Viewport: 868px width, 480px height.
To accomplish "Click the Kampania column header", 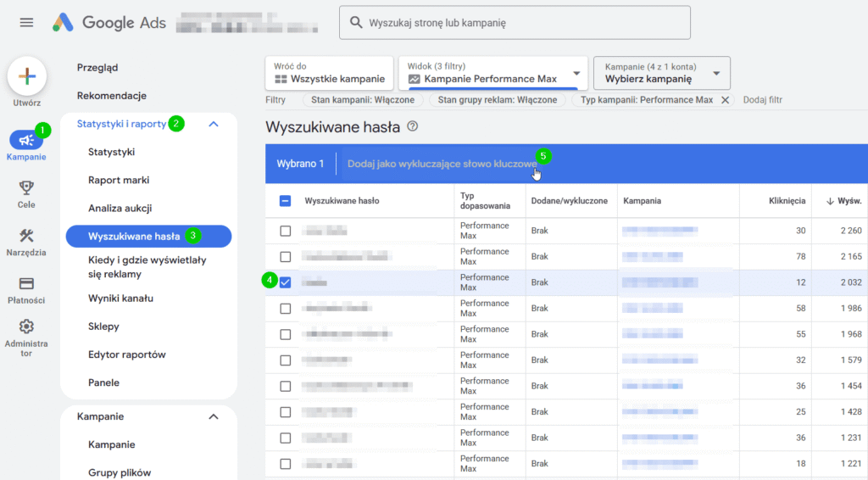I will [x=643, y=201].
